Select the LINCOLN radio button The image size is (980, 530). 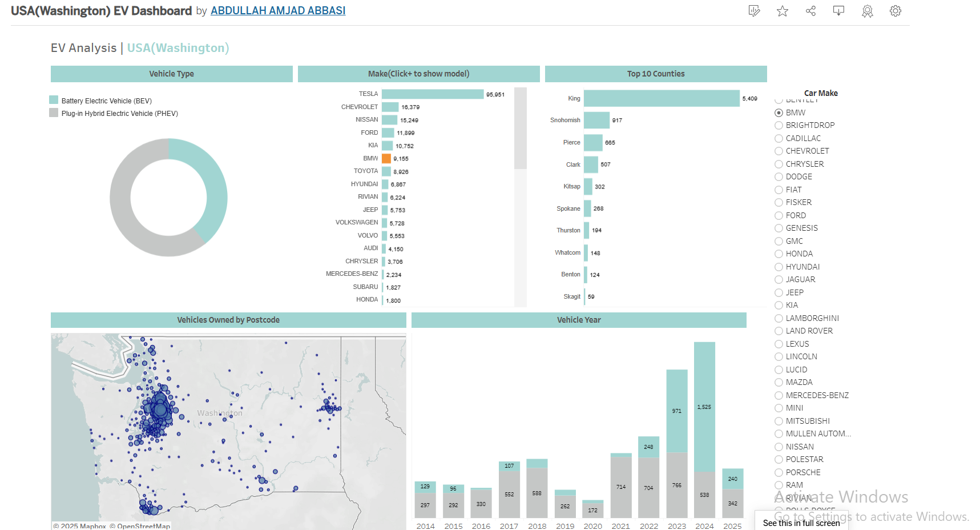click(x=779, y=356)
